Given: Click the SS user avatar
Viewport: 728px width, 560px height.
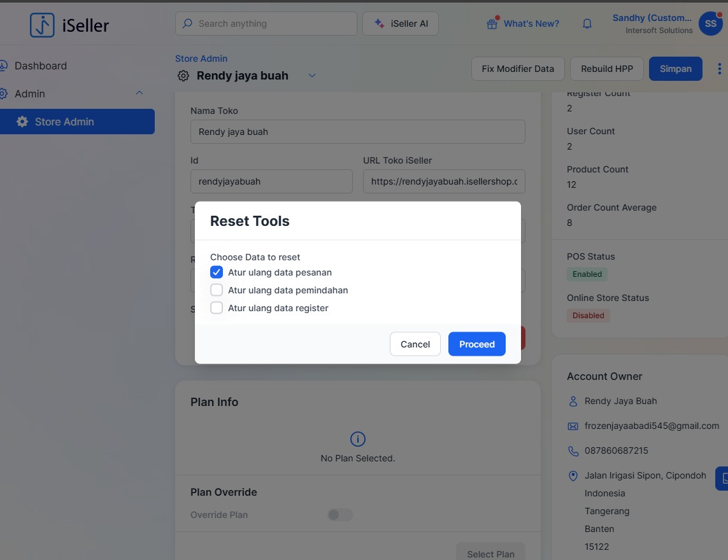Looking at the screenshot, I should pos(710,24).
